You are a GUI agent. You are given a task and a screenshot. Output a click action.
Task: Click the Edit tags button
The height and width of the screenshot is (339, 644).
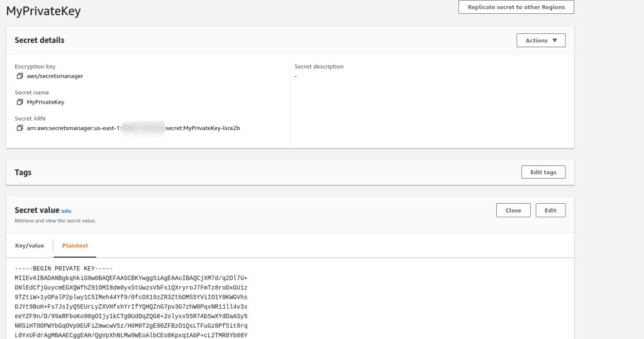coord(543,172)
